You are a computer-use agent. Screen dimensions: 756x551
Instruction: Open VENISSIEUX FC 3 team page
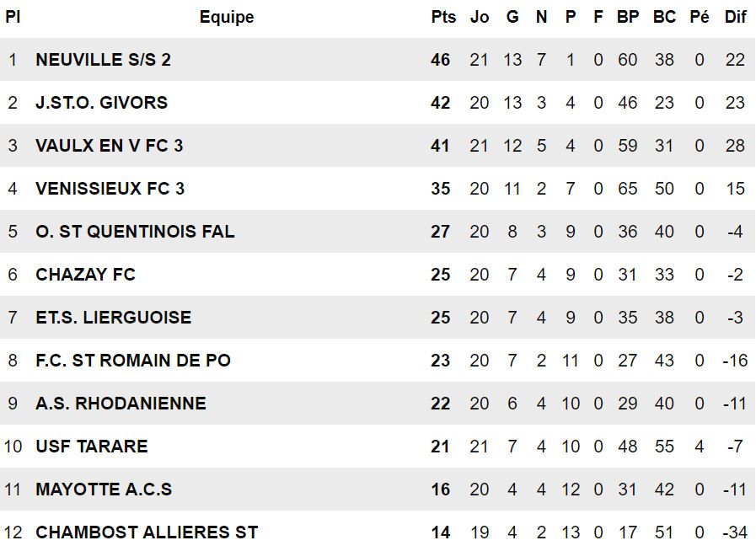110,189
